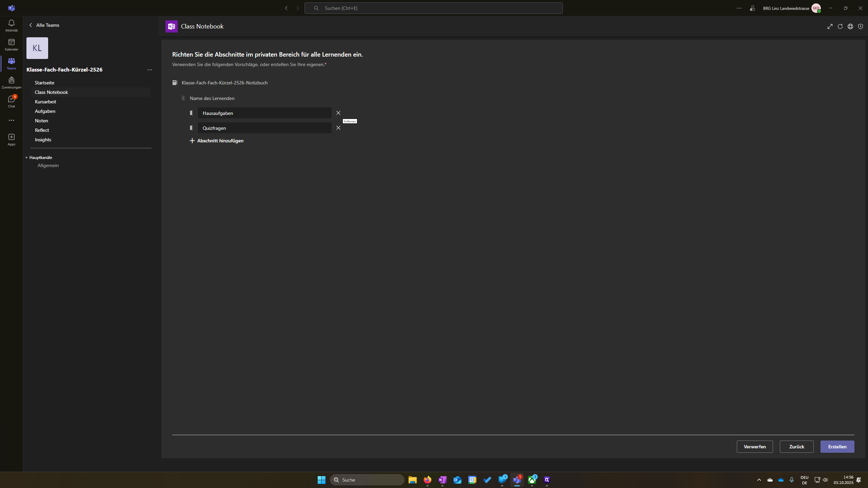Open OneNote from the Windows taskbar

click(442, 480)
